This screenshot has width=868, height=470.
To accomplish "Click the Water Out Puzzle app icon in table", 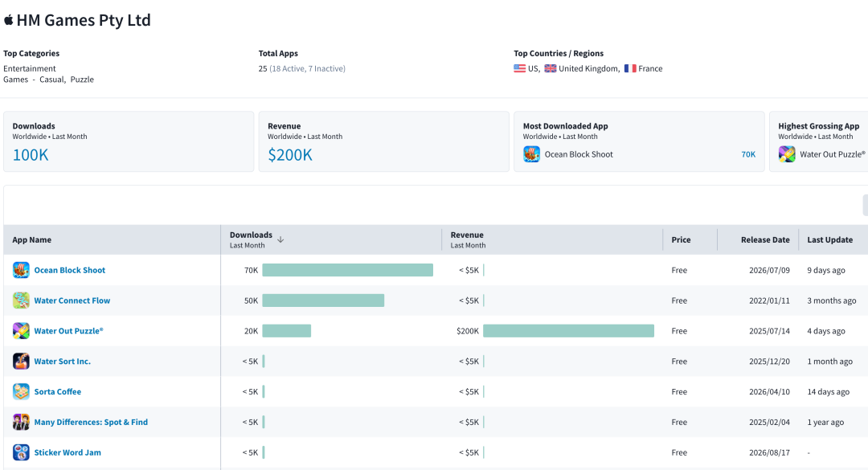I will [21, 331].
